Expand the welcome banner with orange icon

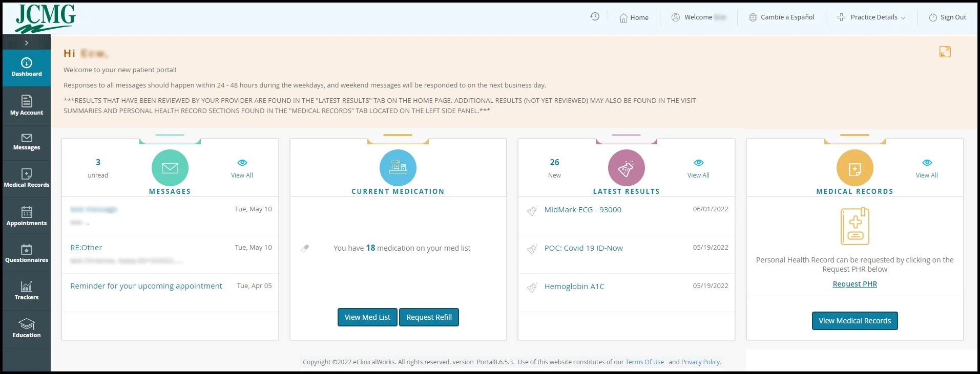(945, 52)
